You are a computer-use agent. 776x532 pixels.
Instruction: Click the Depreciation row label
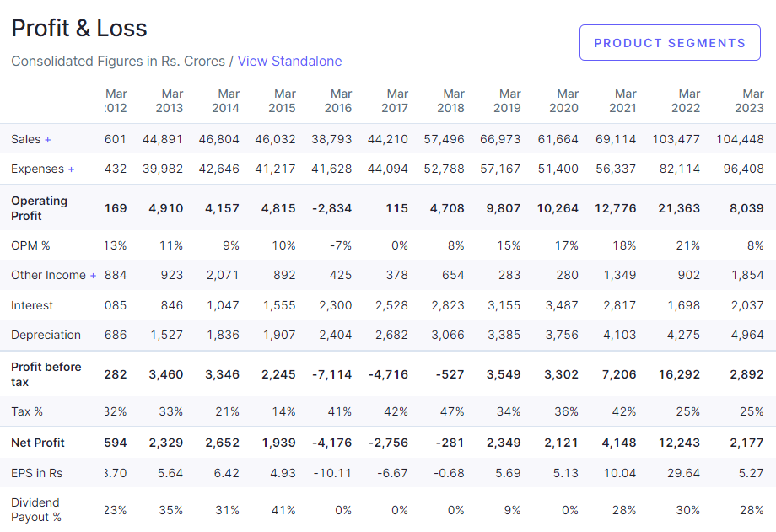46,335
